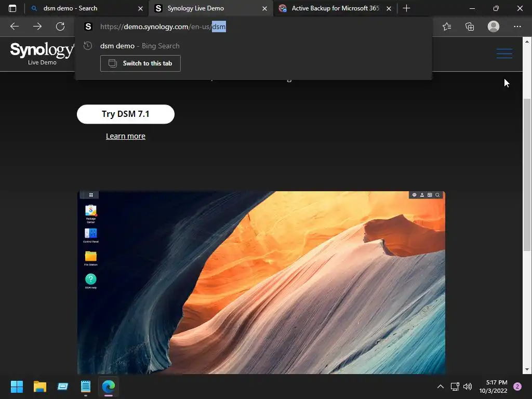Image resolution: width=532 pixels, height=399 pixels.
Task: Click the Switch to this tab button
Action: tap(140, 63)
